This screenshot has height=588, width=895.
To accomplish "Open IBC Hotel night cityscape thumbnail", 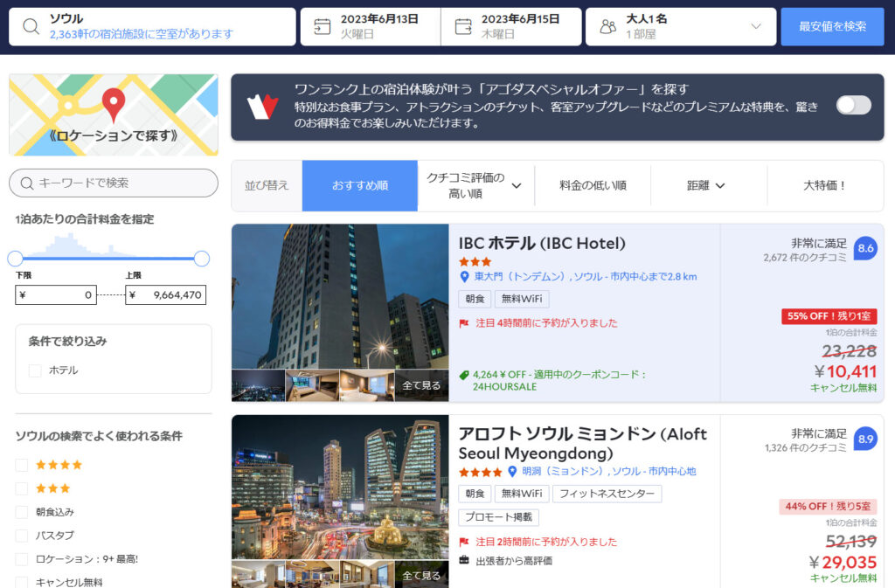I will coord(258,385).
